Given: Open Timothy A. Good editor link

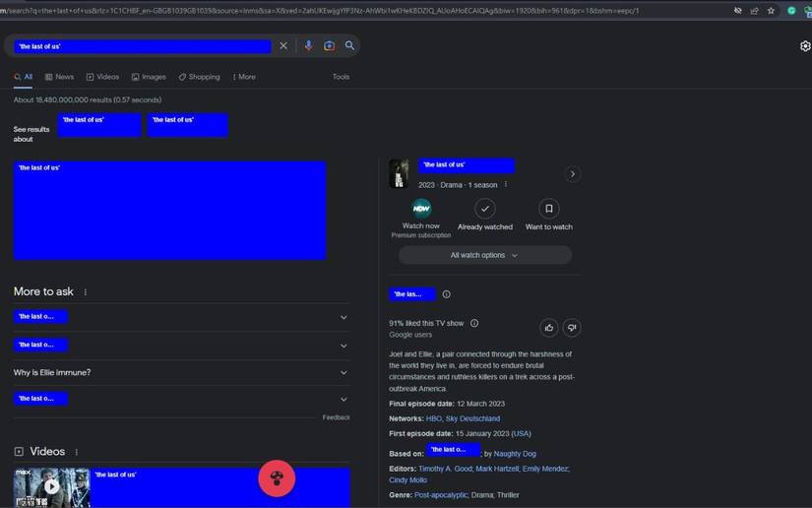Looking at the screenshot, I should (x=445, y=469).
